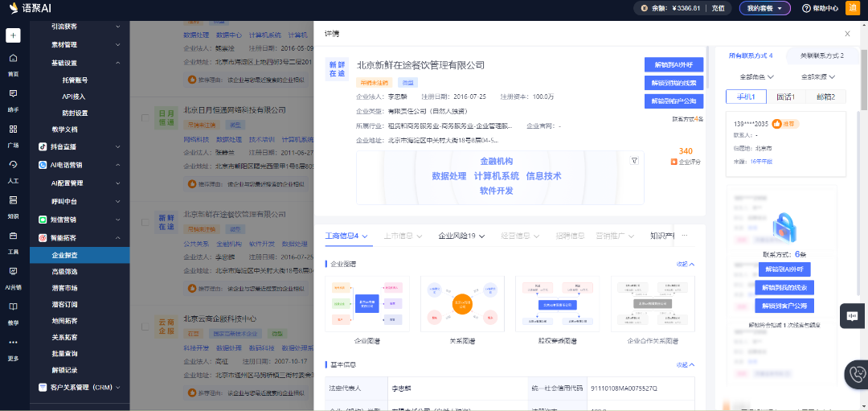Open the 全部来源 dropdown filter
868x411 pixels.
pyautogui.click(x=819, y=77)
